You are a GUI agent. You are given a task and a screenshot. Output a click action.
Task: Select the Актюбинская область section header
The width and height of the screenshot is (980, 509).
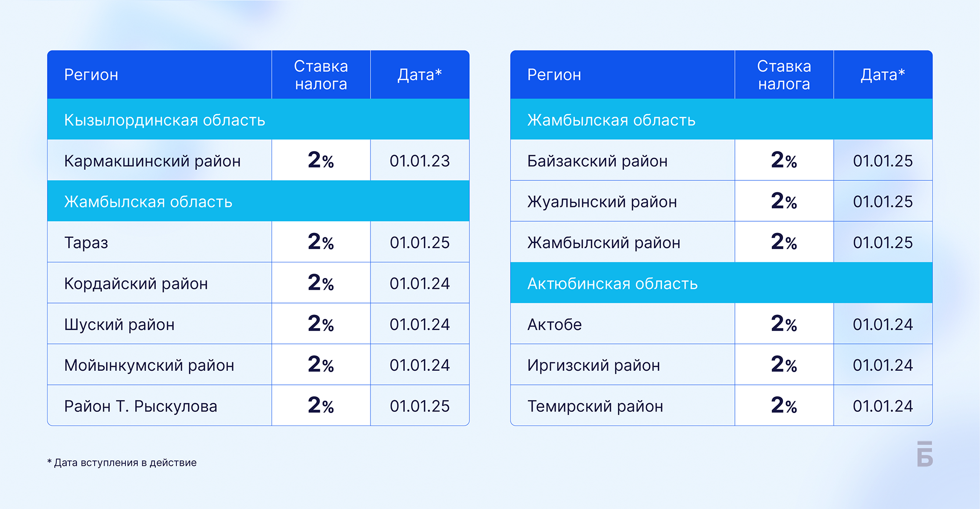(721, 283)
